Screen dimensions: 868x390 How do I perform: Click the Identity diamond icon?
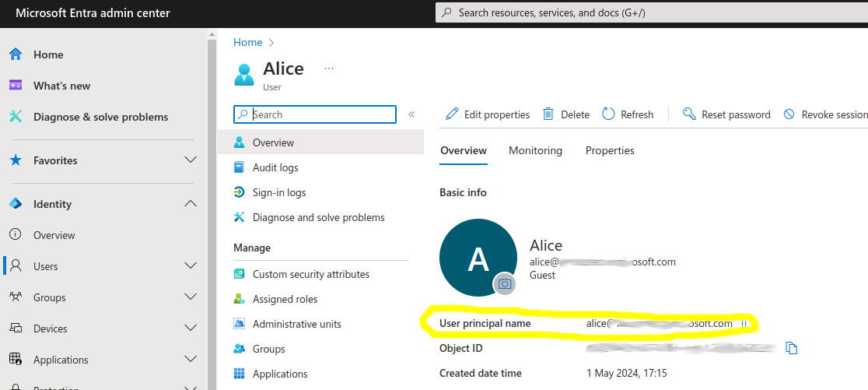(x=16, y=204)
